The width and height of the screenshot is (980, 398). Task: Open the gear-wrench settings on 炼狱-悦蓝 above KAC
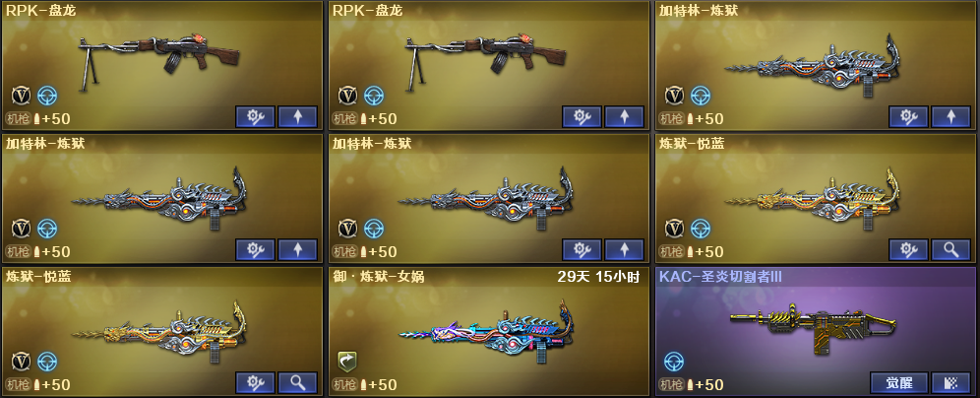908,249
